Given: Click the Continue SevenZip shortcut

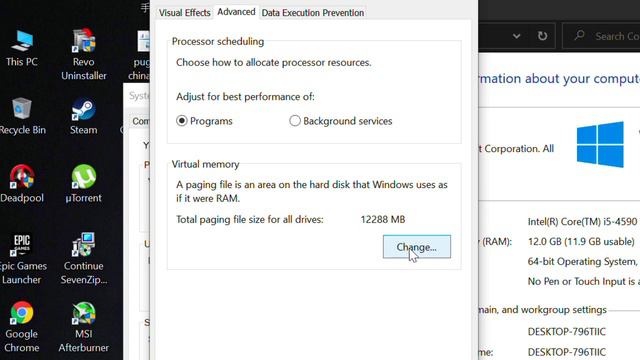Looking at the screenshot, I should [84, 259].
